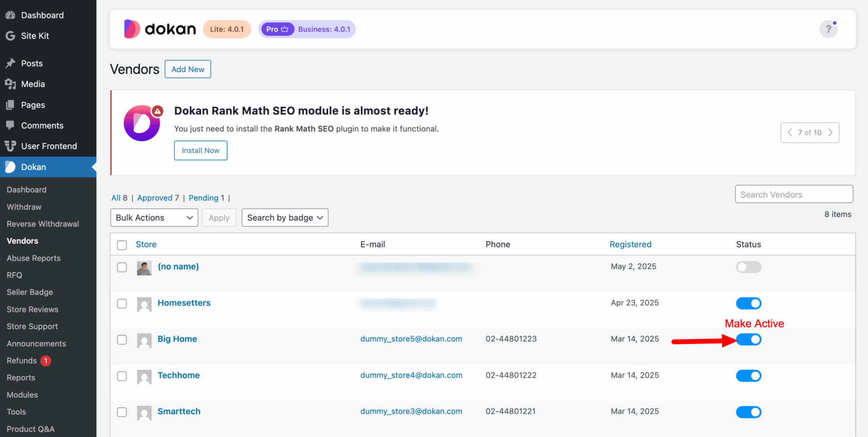Open Withdraw submenu item
Viewport: 868px width, 437px height.
(x=24, y=207)
